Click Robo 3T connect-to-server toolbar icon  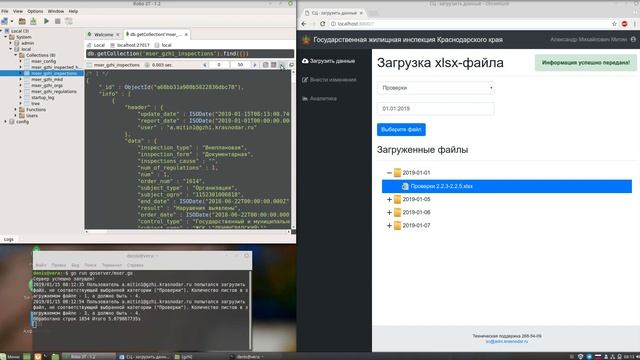(x=4, y=21)
